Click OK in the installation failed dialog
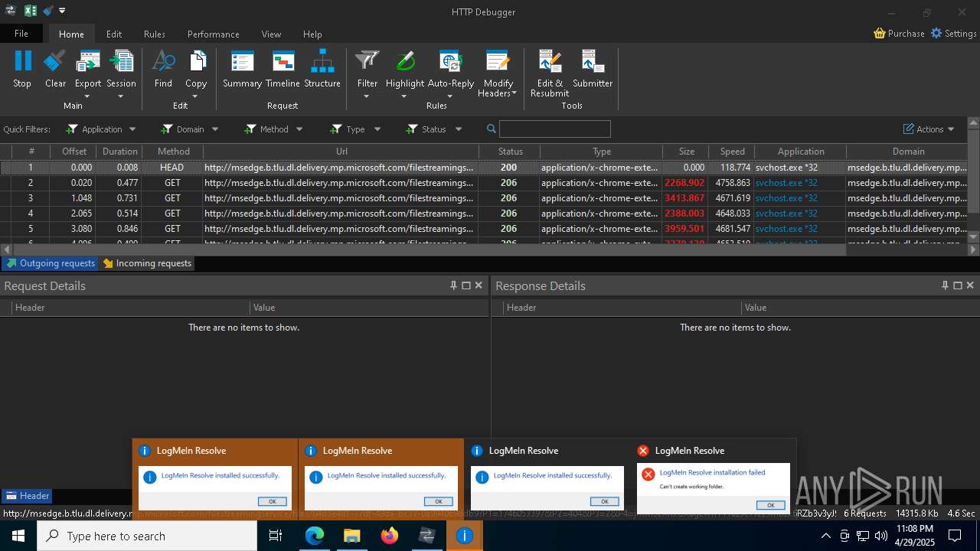Image resolution: width=980 pixels, height=551 pixels. pyautogui.click(x=770, y=505)
